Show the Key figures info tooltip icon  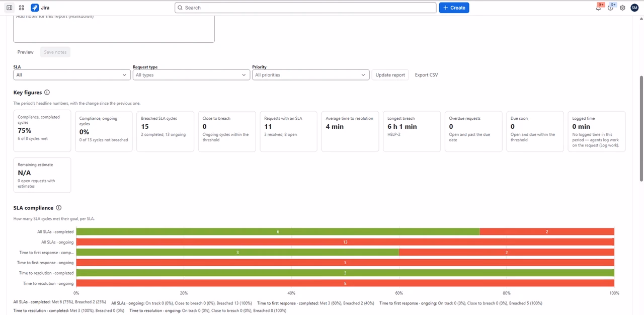tap(47, 93)
